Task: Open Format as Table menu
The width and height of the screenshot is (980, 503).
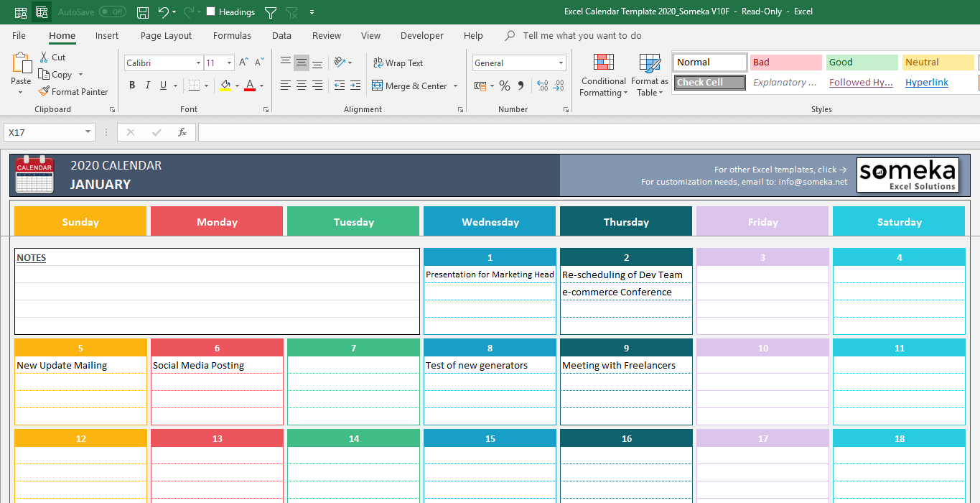Action: tap(650, 75)
